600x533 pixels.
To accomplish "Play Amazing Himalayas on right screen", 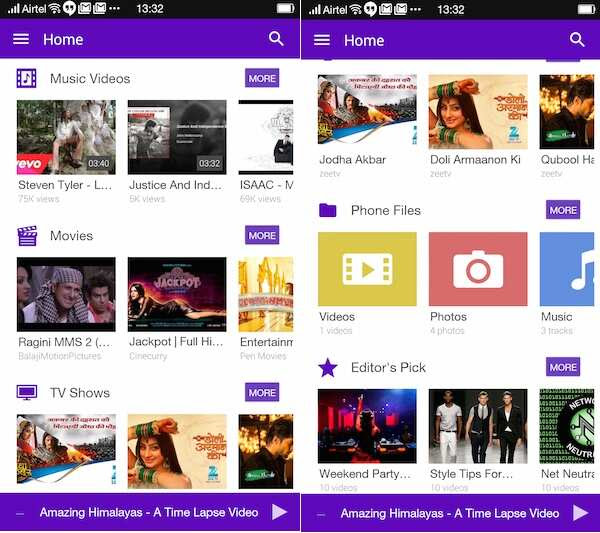I will tap(580, 513).
